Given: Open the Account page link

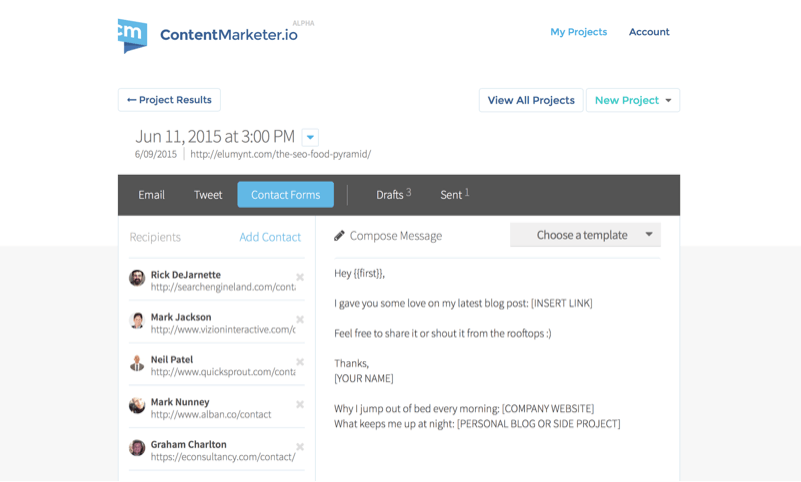Looking at the screenshot, I should click(x=649, y=32).
